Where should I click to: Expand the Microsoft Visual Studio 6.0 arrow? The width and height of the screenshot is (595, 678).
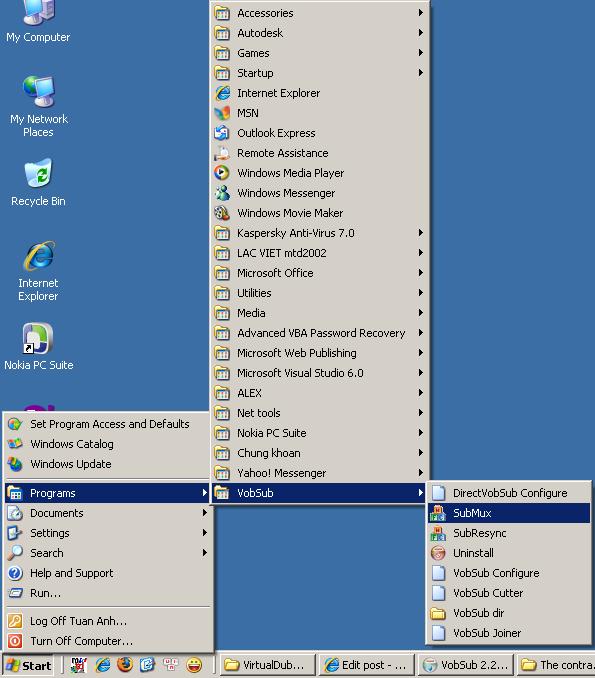pyautogui.click(x=420, y=373)
